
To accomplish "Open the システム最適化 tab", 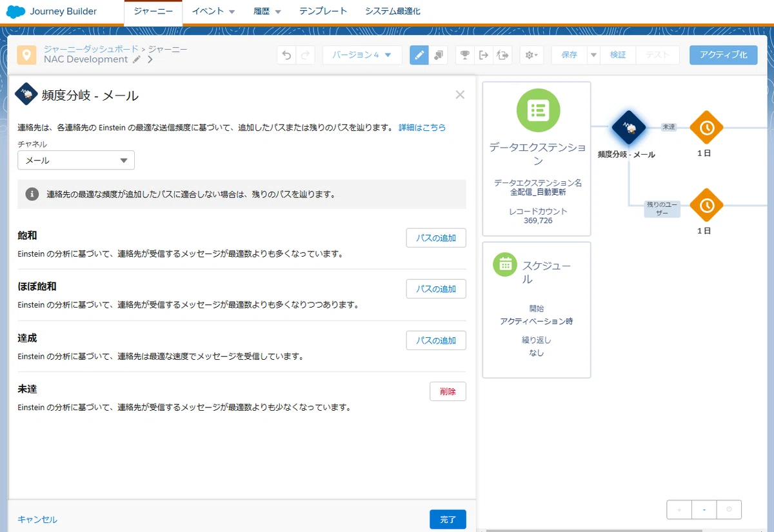I will tap(392, 12).
